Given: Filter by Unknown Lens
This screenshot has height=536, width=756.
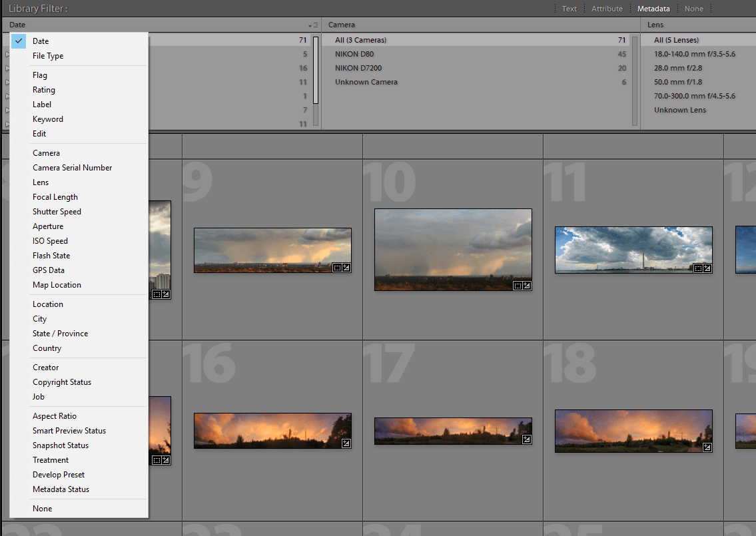Looking at the screenshot, I should pos(699,110).
